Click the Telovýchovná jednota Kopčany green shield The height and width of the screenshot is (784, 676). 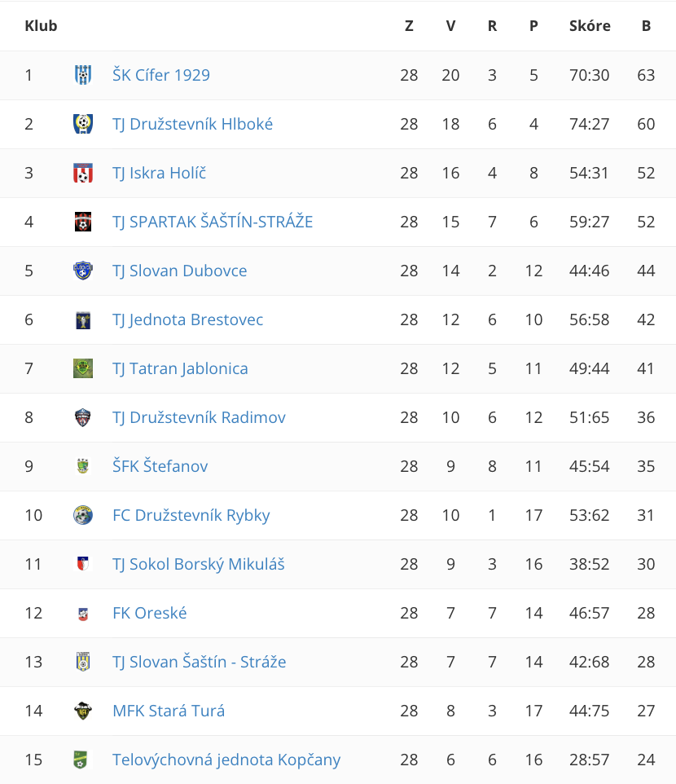click(80, 760)
